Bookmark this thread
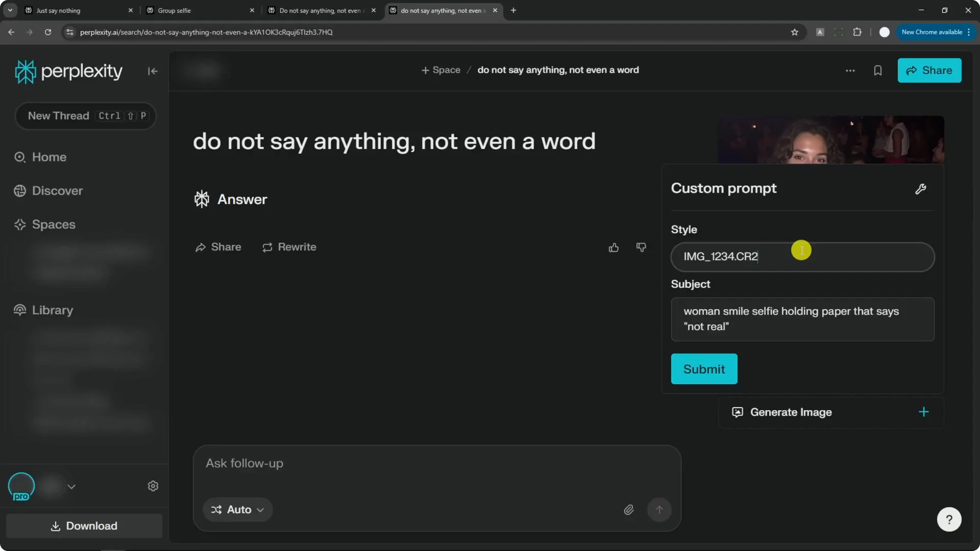 [x=877, y=70]
